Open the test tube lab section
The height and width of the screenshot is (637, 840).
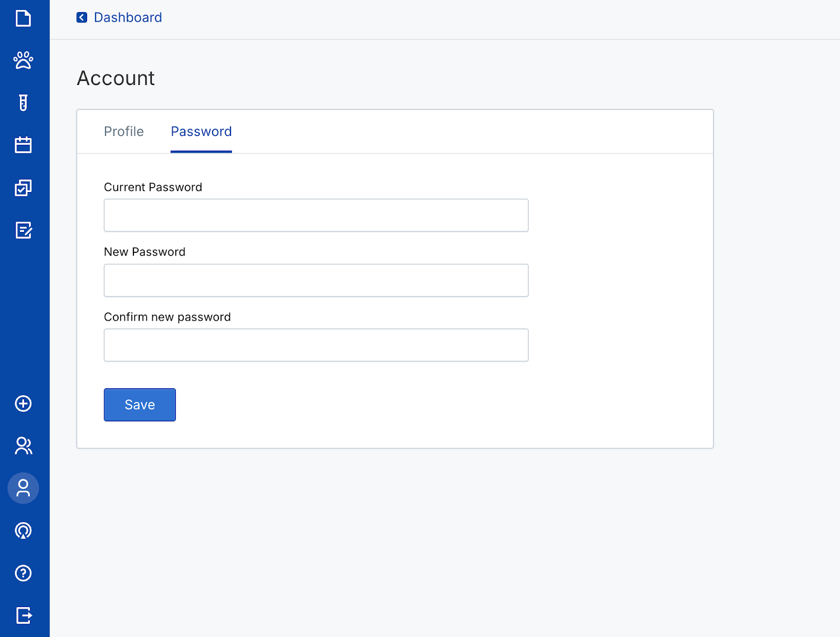pos(23,103)
